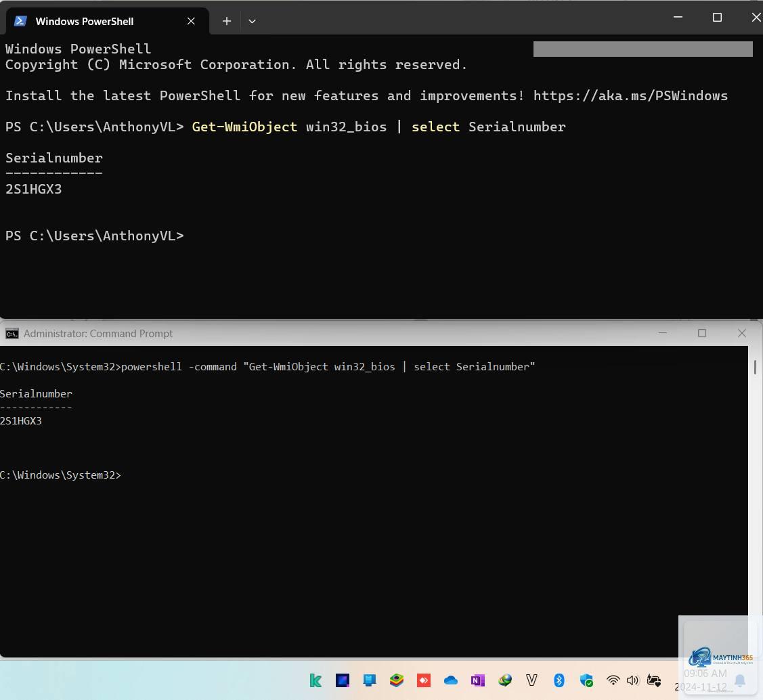The image size is (763, 700).
Task: Expand the new tab profile dropdown chevron
Action: (252, 21)
